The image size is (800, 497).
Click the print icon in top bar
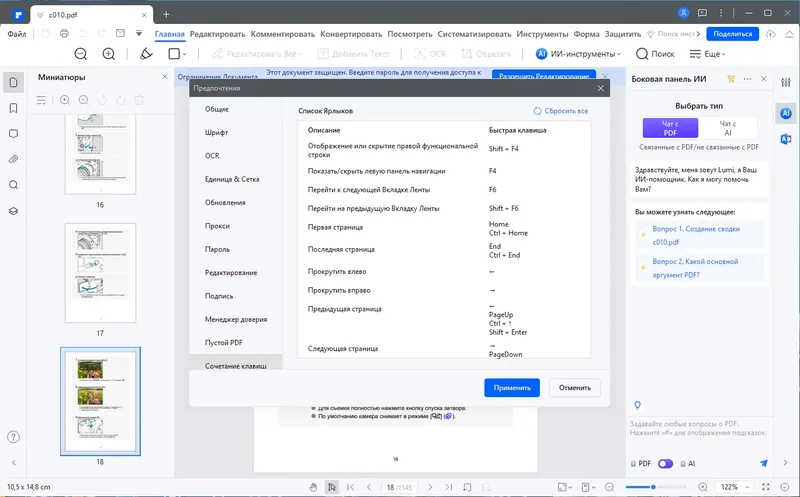(x=64, y=34)
